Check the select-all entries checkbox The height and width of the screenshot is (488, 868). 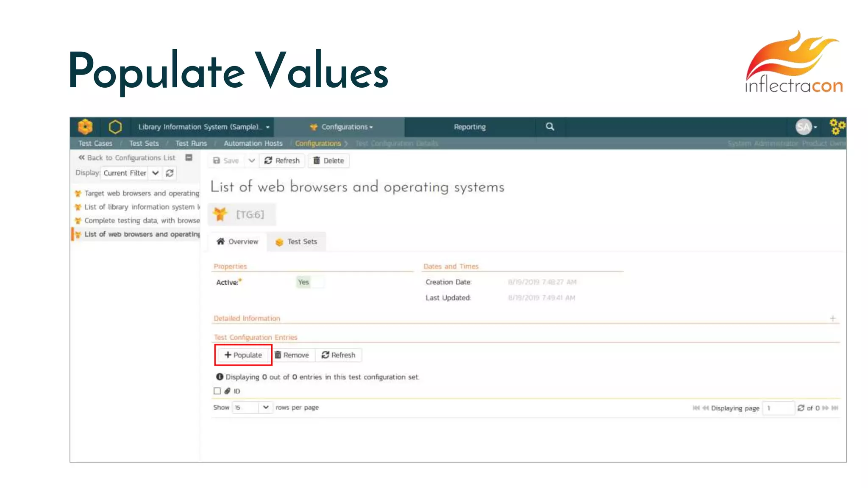pos(217,391)
